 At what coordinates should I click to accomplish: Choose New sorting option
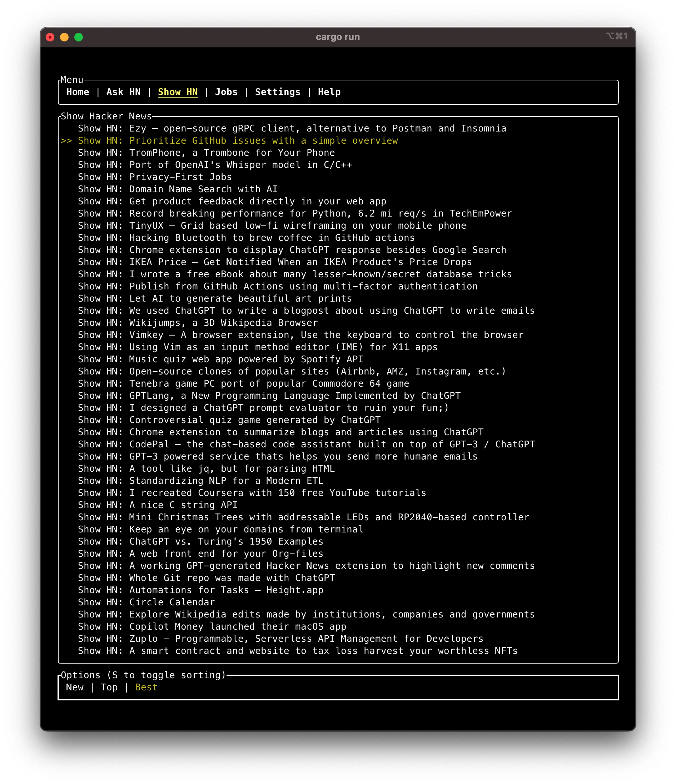tap(75, 687)
